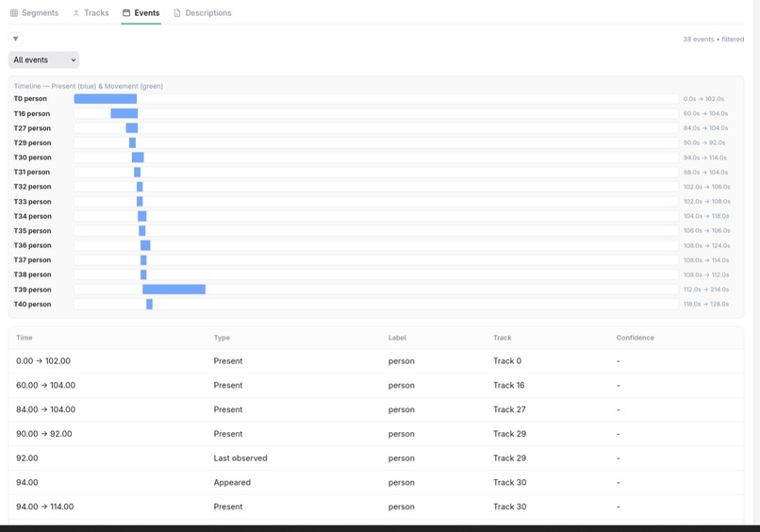Select the 92.00 Last observed row time
The height and width of the screenshot is (532, 760).
27,458
